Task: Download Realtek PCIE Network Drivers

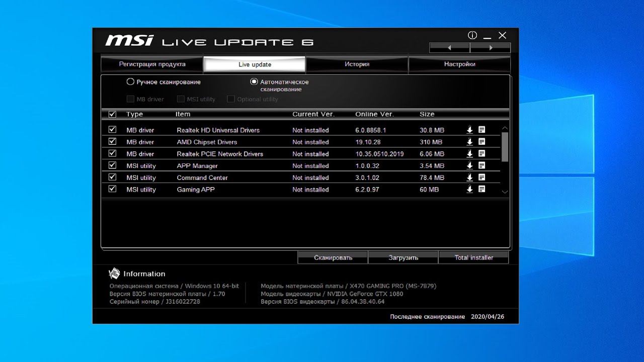Action: point(469,154)
